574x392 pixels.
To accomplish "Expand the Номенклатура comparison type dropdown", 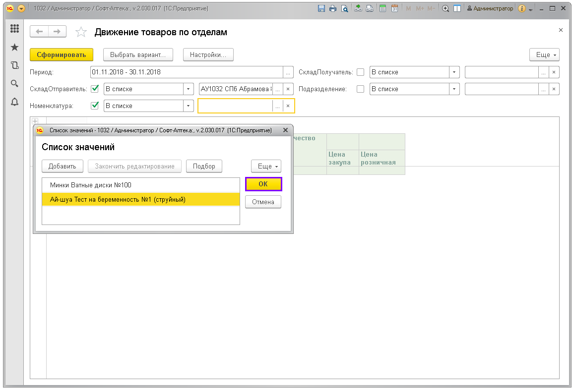I will [x=188, y=106].
